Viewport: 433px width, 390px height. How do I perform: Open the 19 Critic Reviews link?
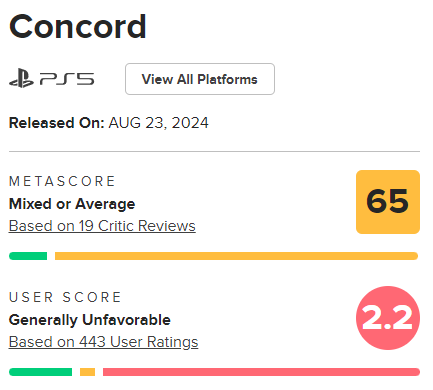click(x=102, y=226)
